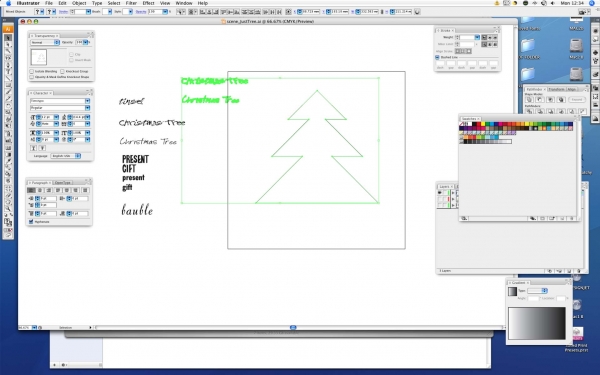Switch to the Align tab
This screenshot has height=375, width=600.
(571, 89)
